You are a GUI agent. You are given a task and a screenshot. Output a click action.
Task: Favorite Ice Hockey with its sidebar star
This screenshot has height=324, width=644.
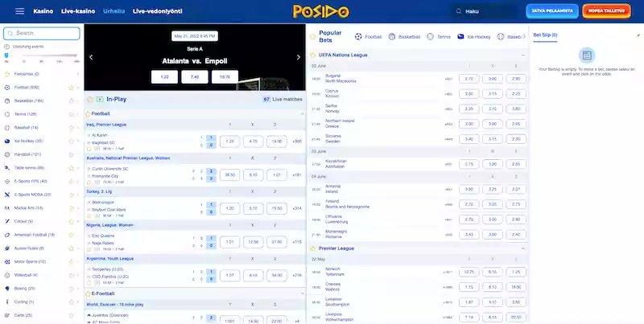pyautogui.click(x=71, y=141)
